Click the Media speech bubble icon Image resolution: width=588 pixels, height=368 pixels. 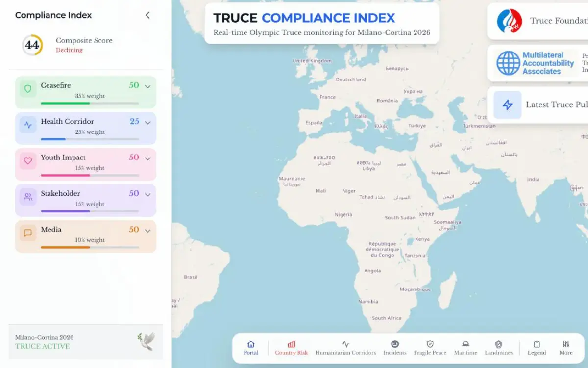pyautogui.click(x=28, y=233)
